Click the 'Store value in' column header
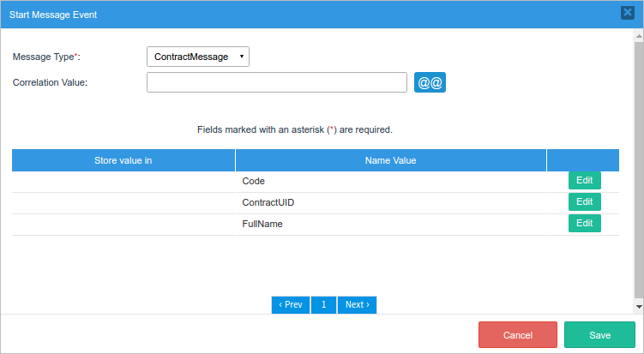 point(123,160)
